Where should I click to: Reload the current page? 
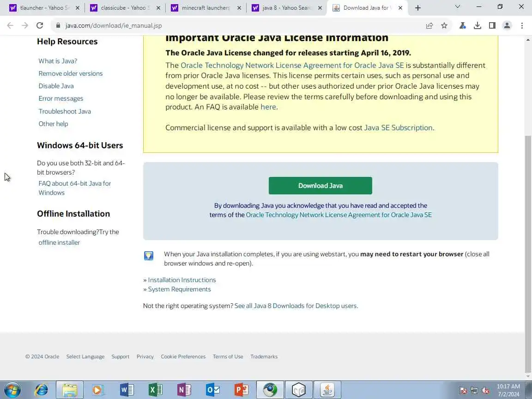tap(40, 25)
